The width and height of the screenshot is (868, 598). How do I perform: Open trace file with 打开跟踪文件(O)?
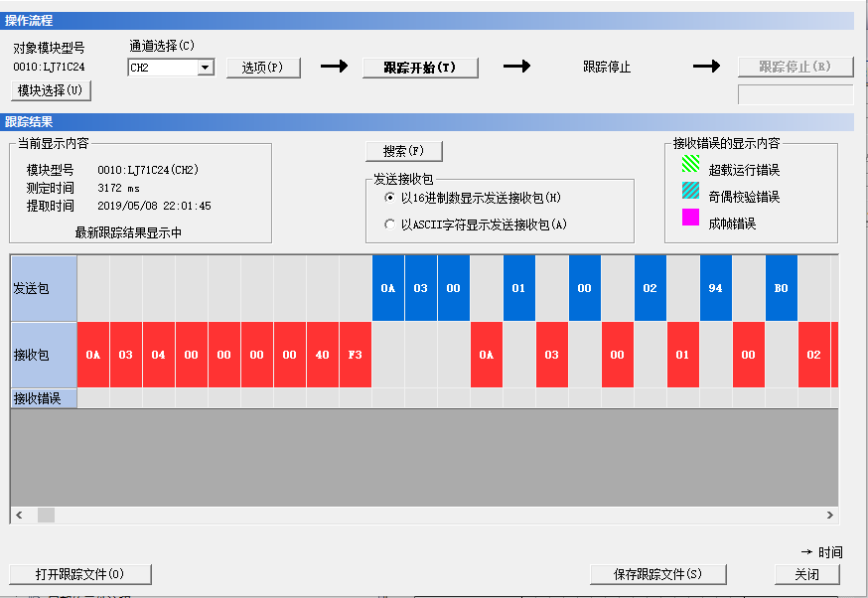tap(80, 574)
